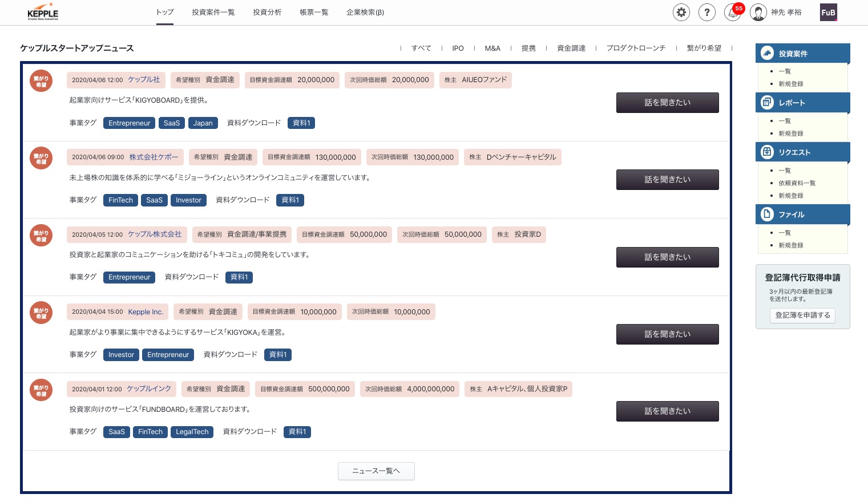Click the ファイル sidebar header icon
This screenshot has height=502, width=868.
[x=768, y=214]
